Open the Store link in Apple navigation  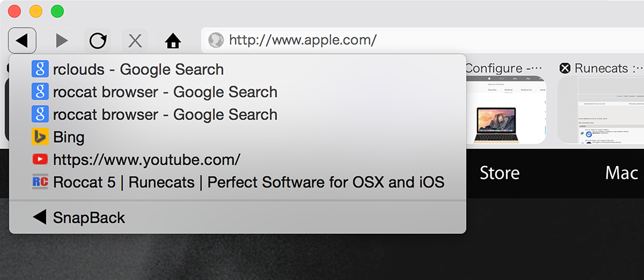pyautogui.click(x=500, y=173)
